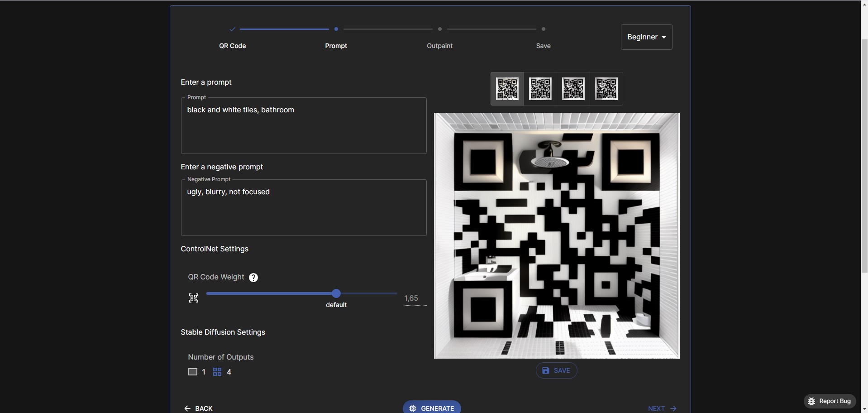This screenshot has width=868, height=413.
Task: Click the Generate button's gear icon
Action: coord(413,408)
